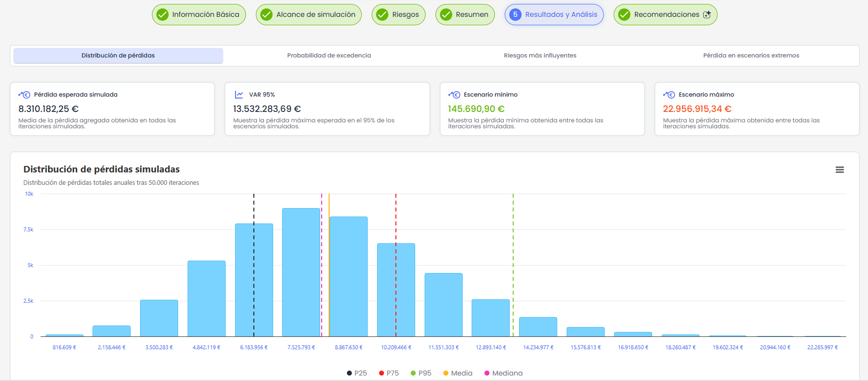The width and height of the screenshot is (868, 381).
Task: Go to the Alcance de simulación step
Action: [309, 14]
